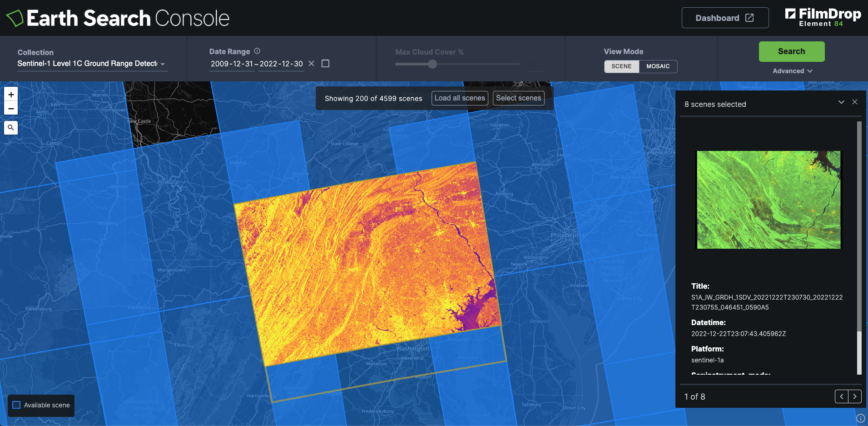The height and width of the screenshot is (426, 868).
Task: Zoom out on the map
Action: click(x=11, y=108)
